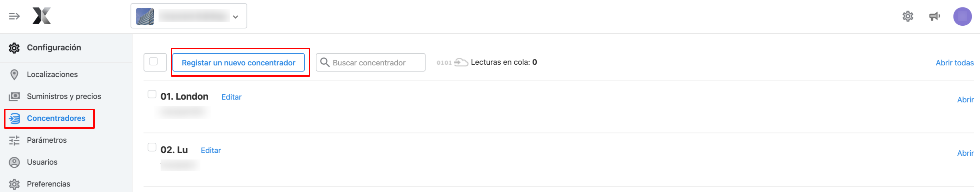Check the 02. Lu checkbox
980x192 pixels.
[x=152, y=147]
